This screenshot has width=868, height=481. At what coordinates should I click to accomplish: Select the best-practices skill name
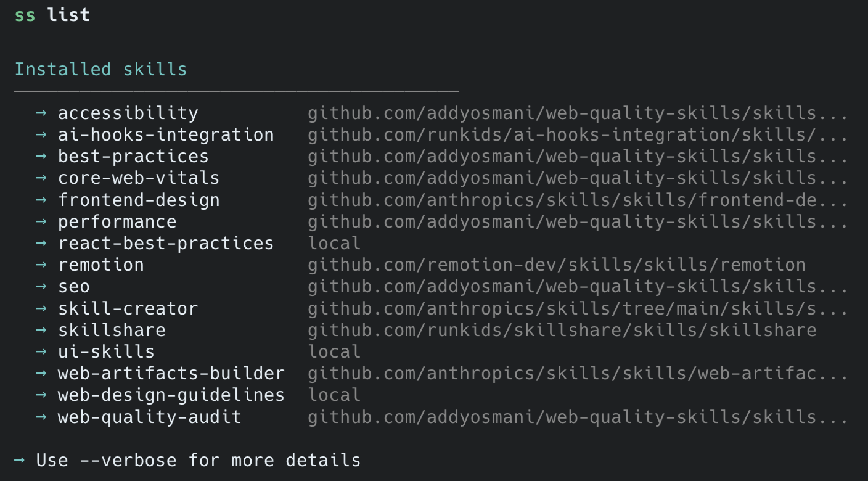point(133,157)
